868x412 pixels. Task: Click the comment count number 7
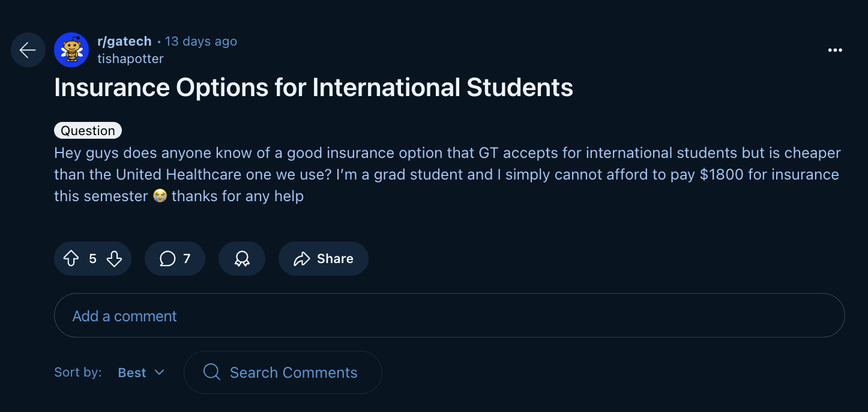click(187, 259)
